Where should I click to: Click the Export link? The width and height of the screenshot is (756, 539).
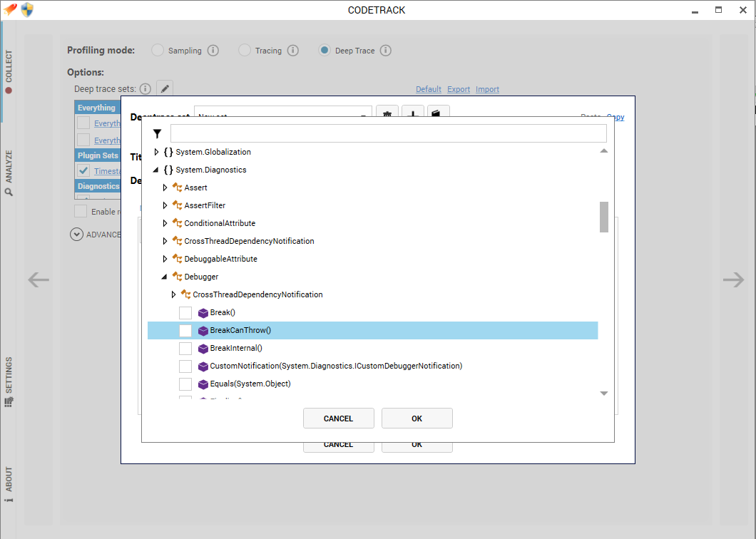[459, 89]
